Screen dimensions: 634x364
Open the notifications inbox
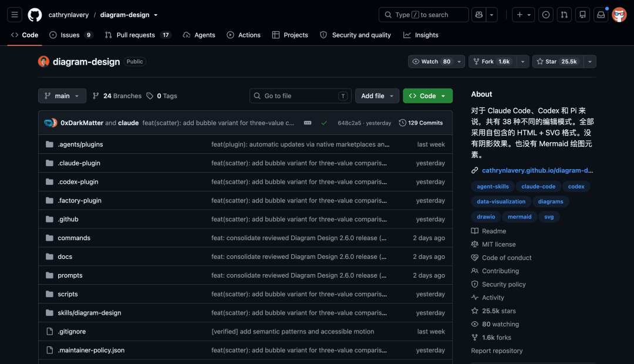tap(601, 15)
